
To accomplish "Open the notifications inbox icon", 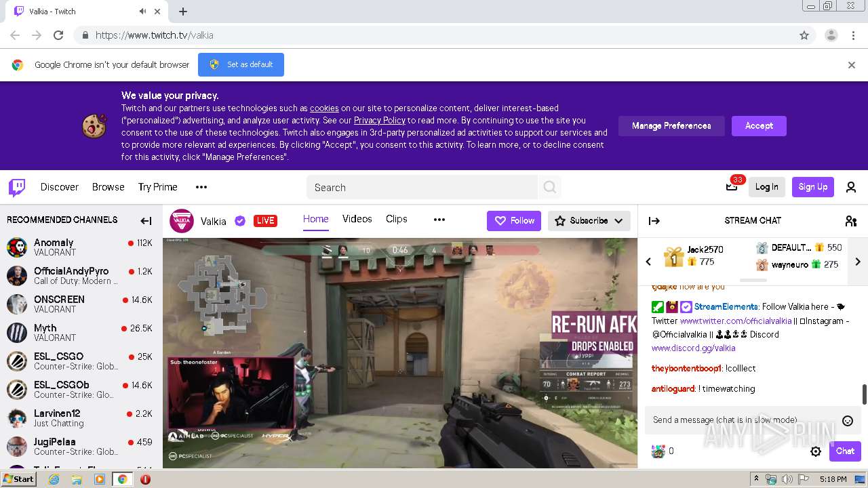I will (x=732, y=187).
